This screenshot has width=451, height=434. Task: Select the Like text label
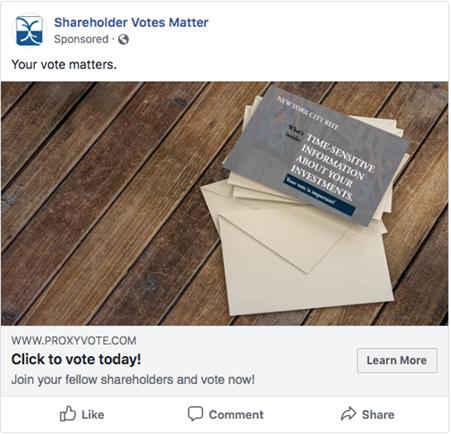(x=93, y=415)
